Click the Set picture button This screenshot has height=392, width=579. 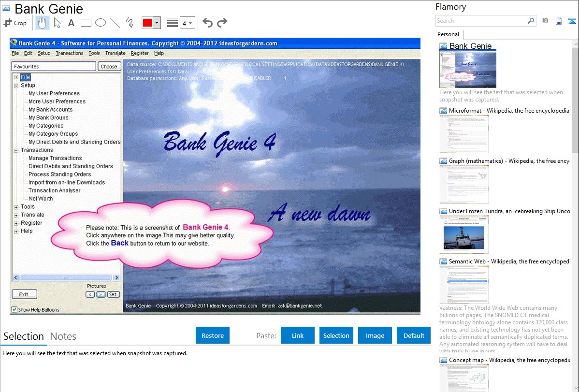tap(113, 294)
